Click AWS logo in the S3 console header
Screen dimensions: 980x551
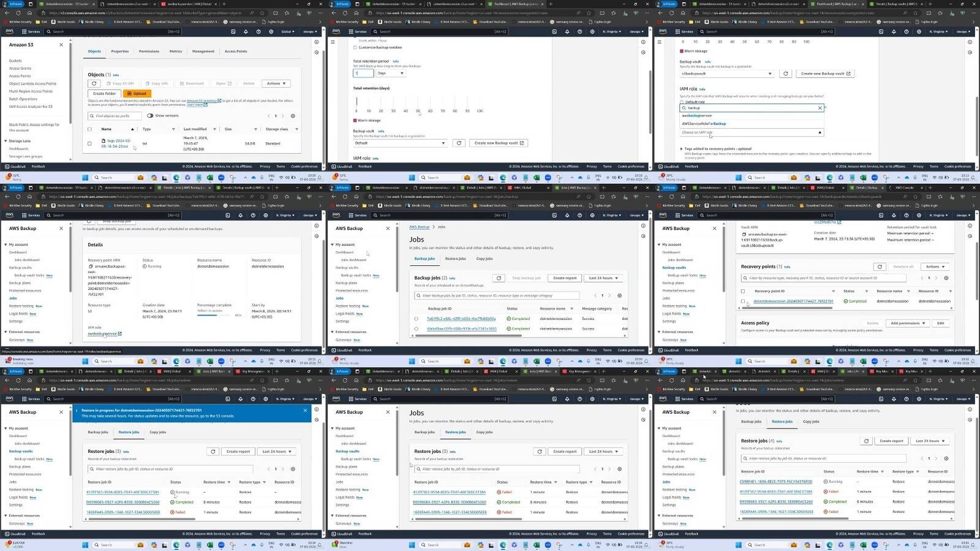coord(9,31)
